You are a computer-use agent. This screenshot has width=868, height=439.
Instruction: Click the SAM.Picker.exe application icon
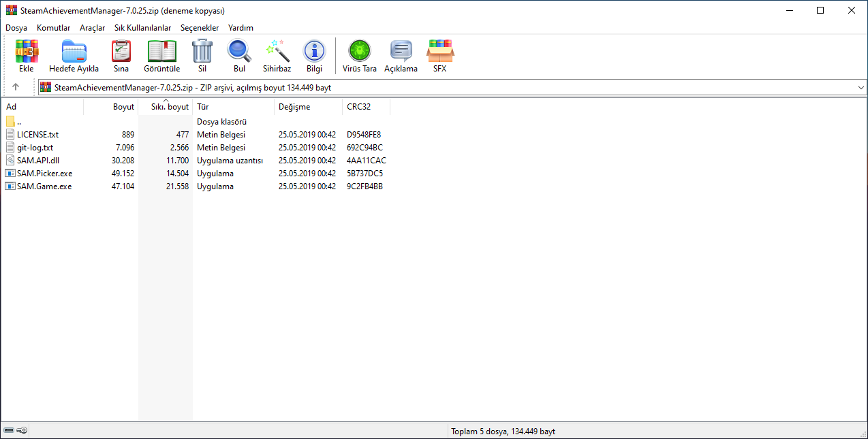(x=10, y=174)
